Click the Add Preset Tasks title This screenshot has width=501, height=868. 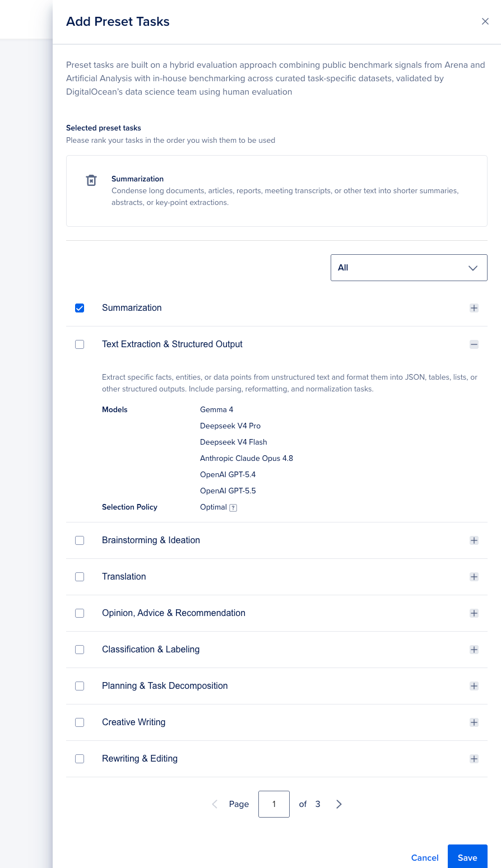pos(118,22)
